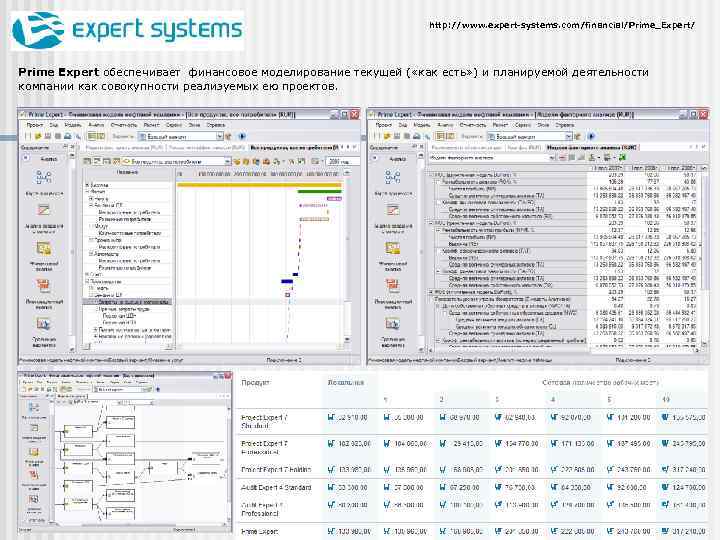Open the Финансовый анализ icon in left window sidebar
Screen dimensions: 720x540
tap(44, 249)
